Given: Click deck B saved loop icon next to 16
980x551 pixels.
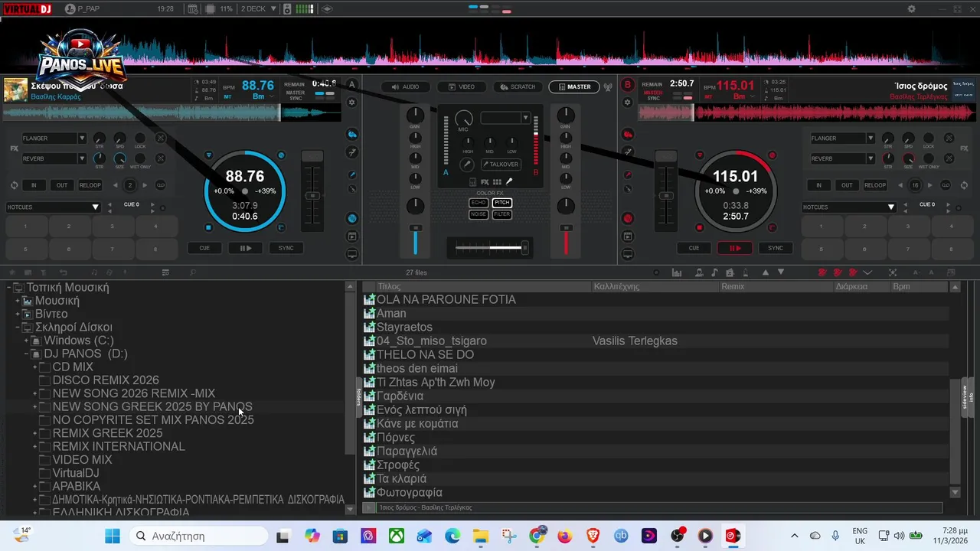Looking at the screenshot, I should pyautogui.click(x=946, y=185).
